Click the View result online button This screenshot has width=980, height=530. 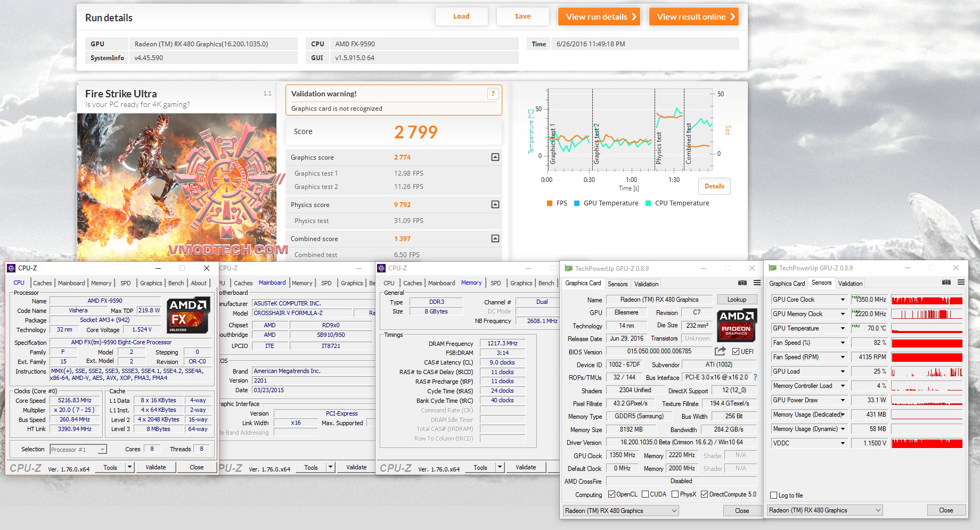pyautogui.click(x=694, y=16)
